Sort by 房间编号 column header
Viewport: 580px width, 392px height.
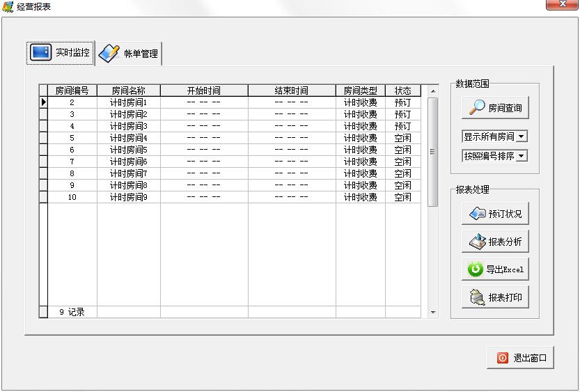(x=72, y=91)
